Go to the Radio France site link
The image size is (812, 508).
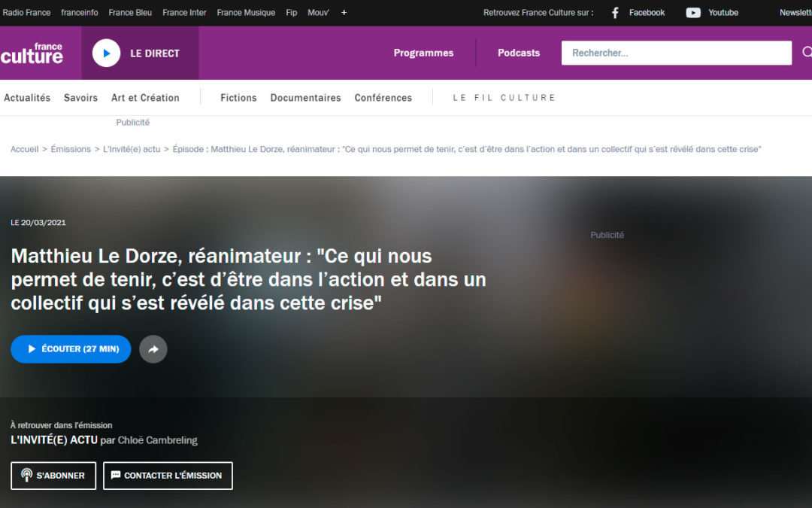pyautogui.click(x=26, y=13)
